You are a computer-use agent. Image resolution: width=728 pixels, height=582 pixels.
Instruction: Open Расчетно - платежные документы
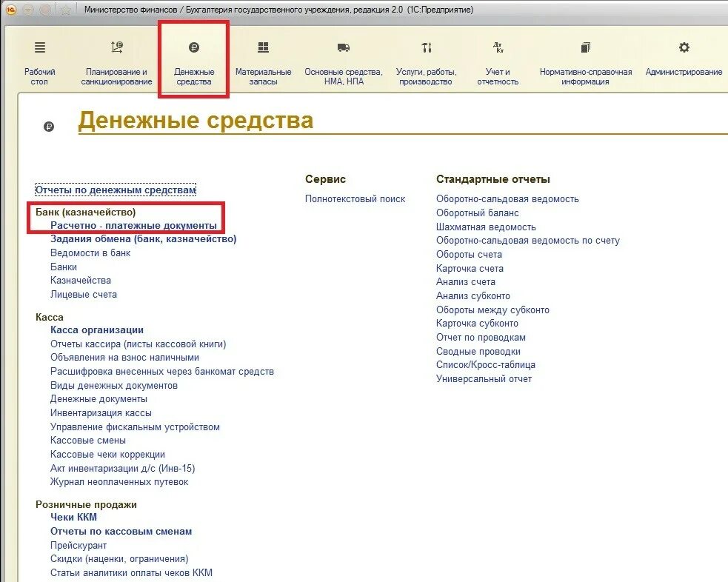pyautogui.click(x=134, y=226)
